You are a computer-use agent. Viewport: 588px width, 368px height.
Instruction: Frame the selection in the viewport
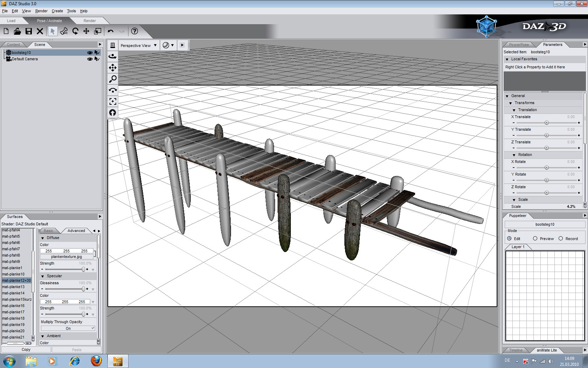point(113,101)
